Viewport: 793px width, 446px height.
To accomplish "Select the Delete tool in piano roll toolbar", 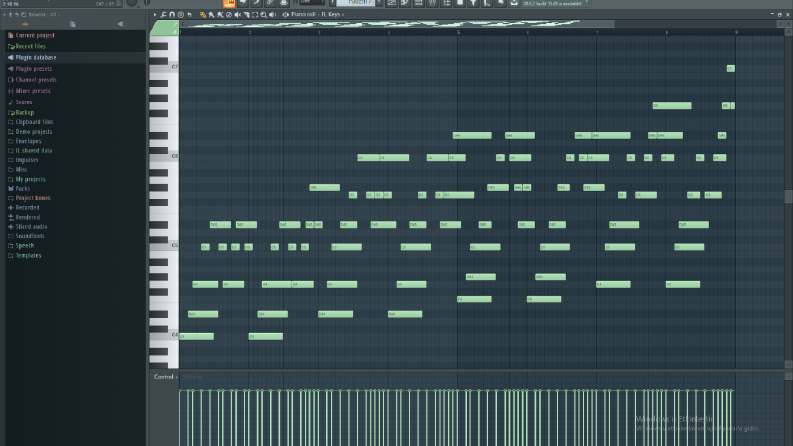I will pos(229,15).
